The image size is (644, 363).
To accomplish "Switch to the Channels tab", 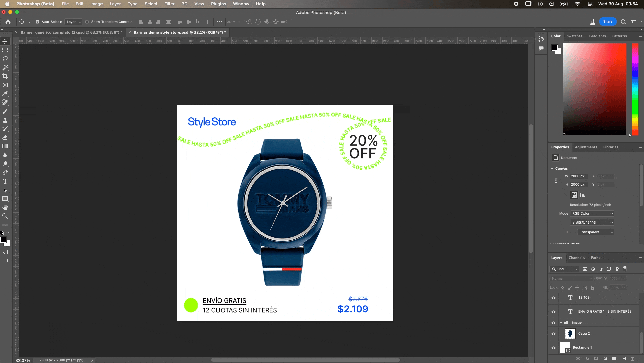I will [x=576, y=258].
